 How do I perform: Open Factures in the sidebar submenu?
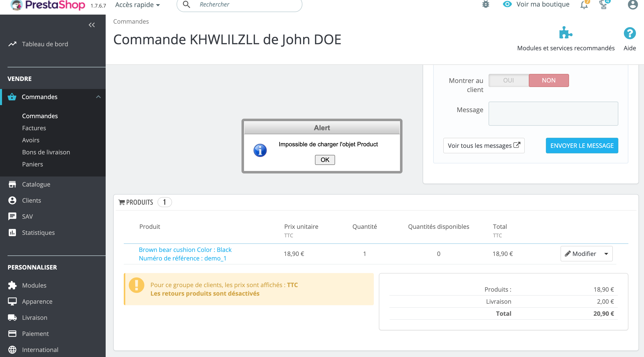(x=34, y=128)
